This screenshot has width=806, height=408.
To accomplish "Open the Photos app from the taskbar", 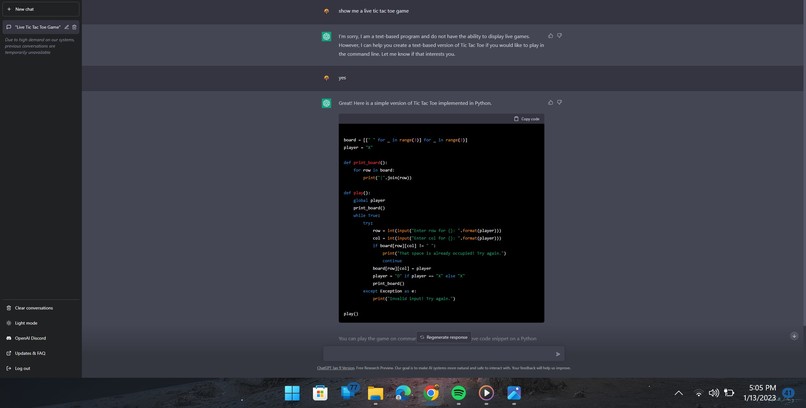I will (x=514, y=393).
